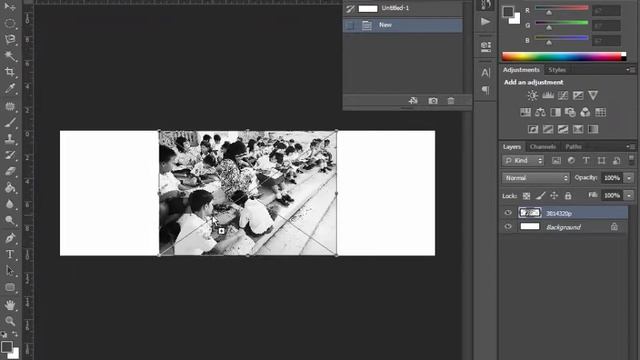
Task: Hide the Background layer
Action: point(508,227)
